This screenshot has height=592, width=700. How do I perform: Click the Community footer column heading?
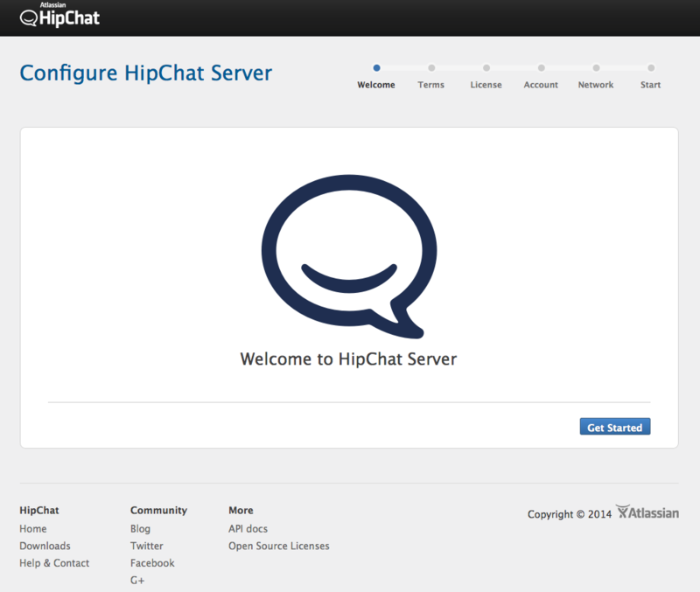[158, 511]
